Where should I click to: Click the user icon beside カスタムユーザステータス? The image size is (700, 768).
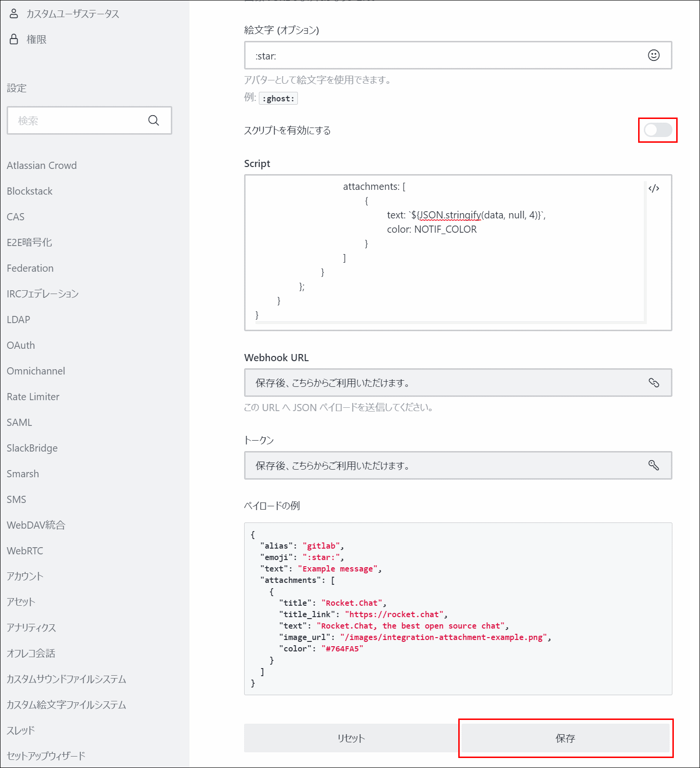(14, 13)
